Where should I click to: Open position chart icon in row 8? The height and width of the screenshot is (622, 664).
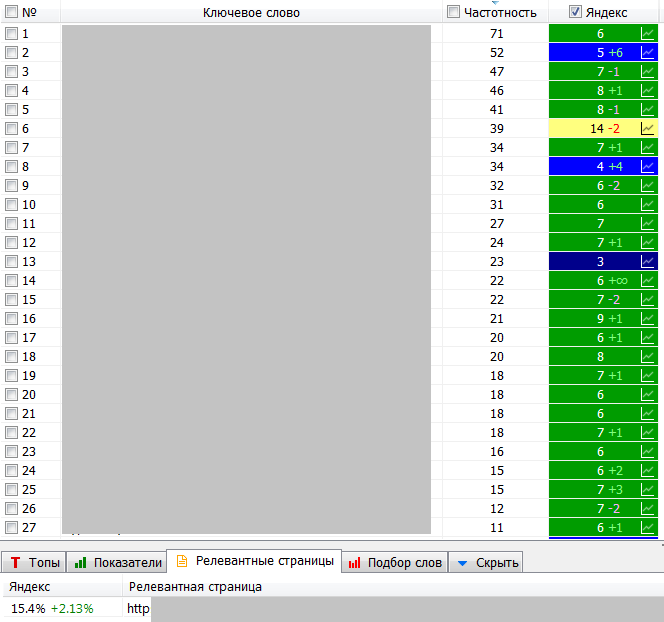pos(647,166)
